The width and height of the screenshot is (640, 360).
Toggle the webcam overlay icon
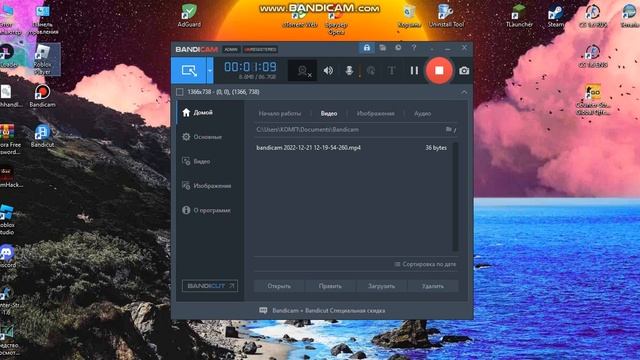[302, 71]
